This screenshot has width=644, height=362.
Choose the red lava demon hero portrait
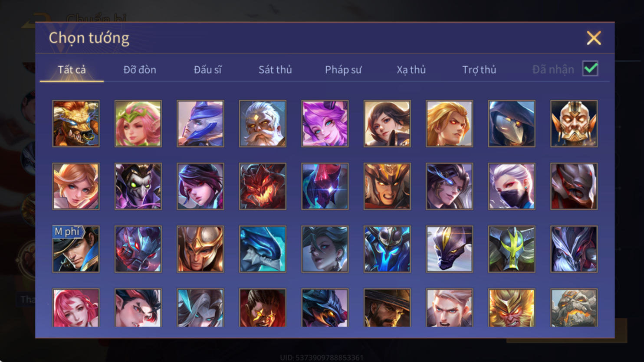coord(263,186)
